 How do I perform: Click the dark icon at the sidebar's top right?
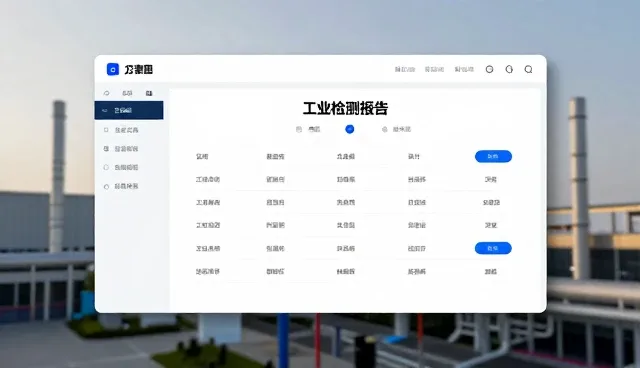[x=149, y=93]
